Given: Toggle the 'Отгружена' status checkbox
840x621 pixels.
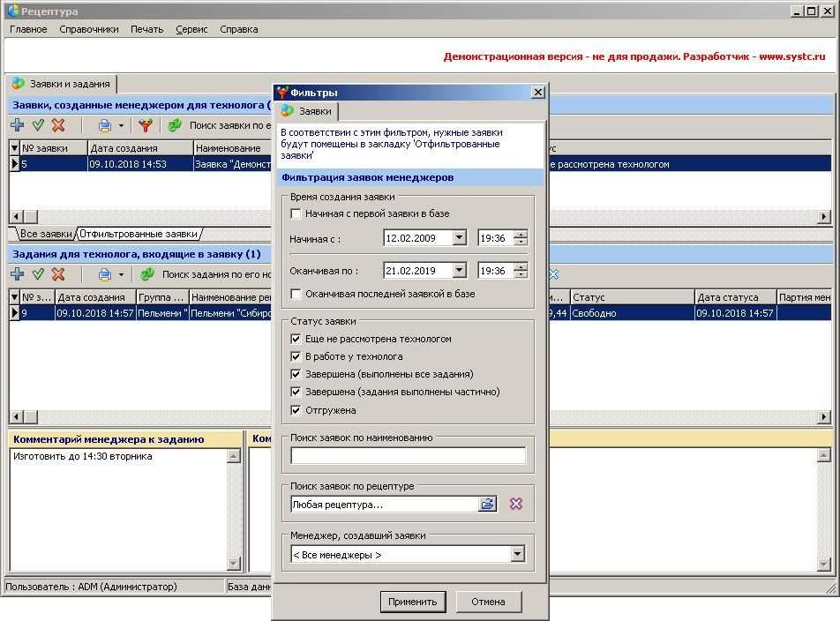Looking at the screenshot, I should [x=296, y=410].
